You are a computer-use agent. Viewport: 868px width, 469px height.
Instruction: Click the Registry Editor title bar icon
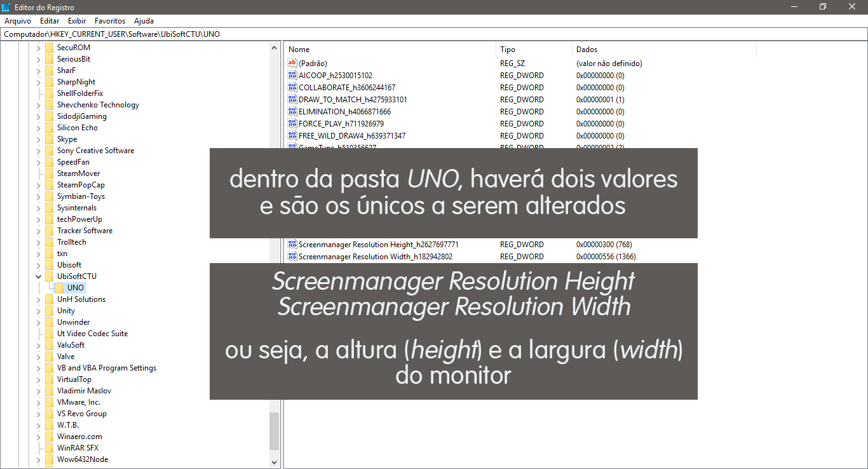click(x=6, y=7)
